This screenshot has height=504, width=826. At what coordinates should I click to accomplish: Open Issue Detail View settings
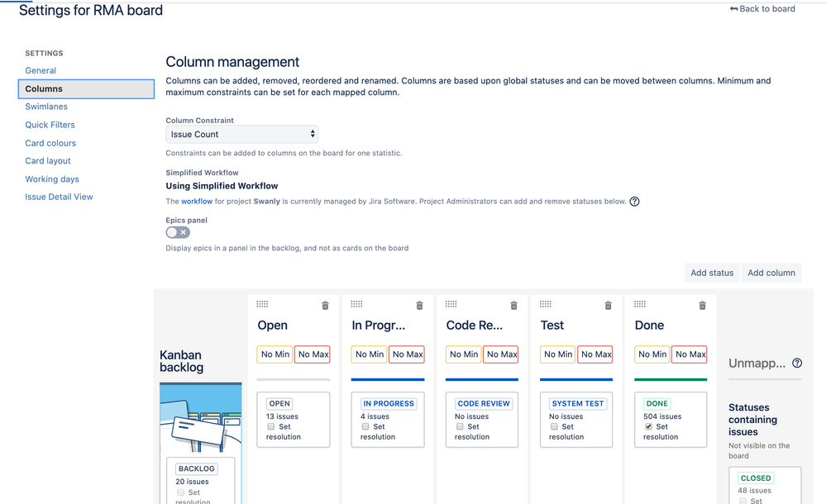tap(59, 197)
